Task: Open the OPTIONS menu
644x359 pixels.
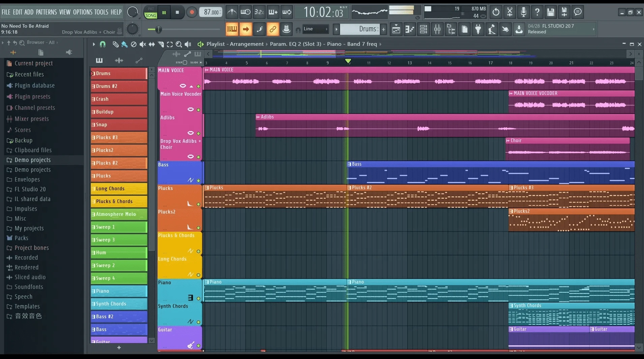Action: pos(82,12)
